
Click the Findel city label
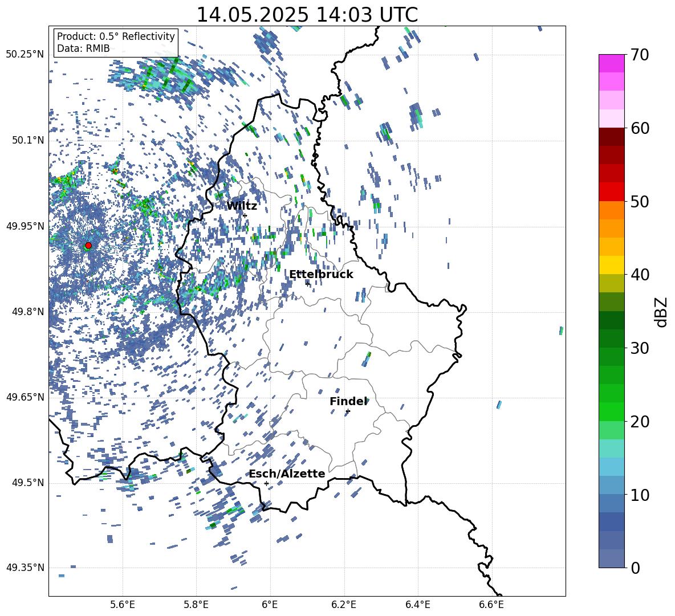pyautogui.click(x=348, y=401)
